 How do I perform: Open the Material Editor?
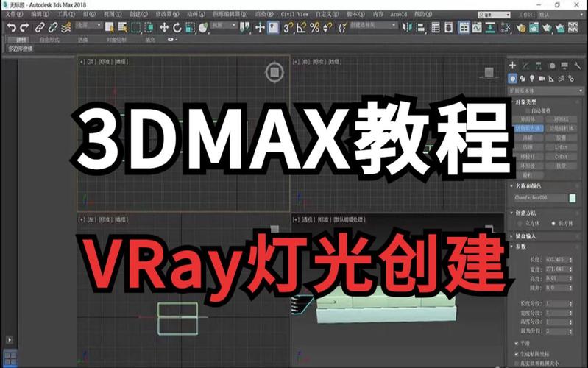point(506,27)
